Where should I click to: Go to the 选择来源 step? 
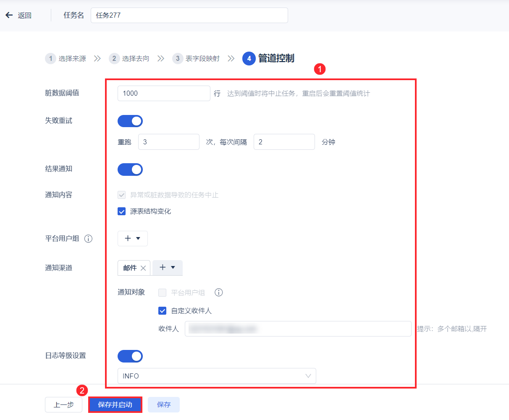[x=72, y=59]
